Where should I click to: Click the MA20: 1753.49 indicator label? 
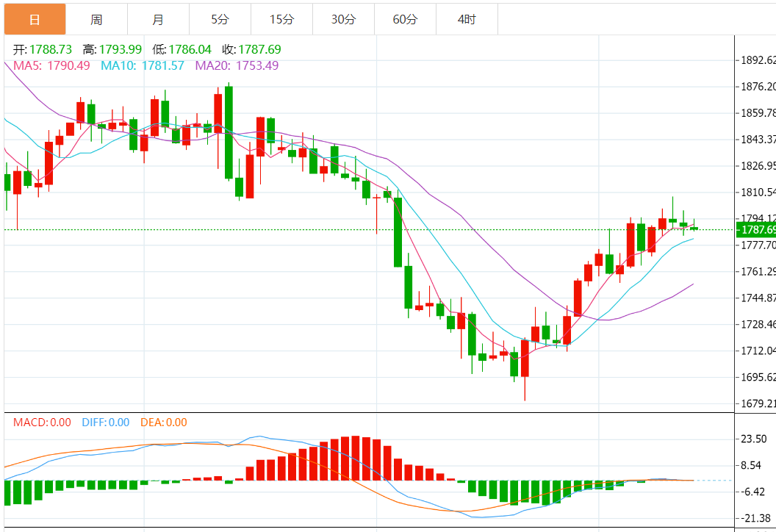point(237,65)
